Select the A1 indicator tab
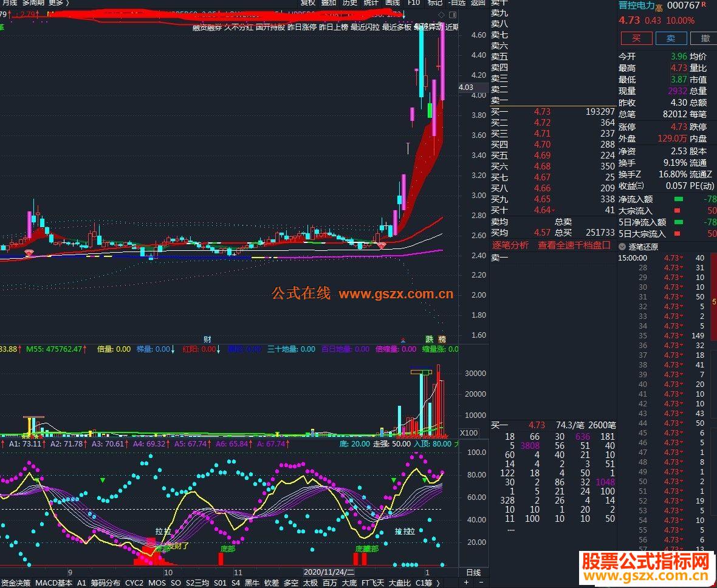The image size is (717, 588). pos(81,583)
